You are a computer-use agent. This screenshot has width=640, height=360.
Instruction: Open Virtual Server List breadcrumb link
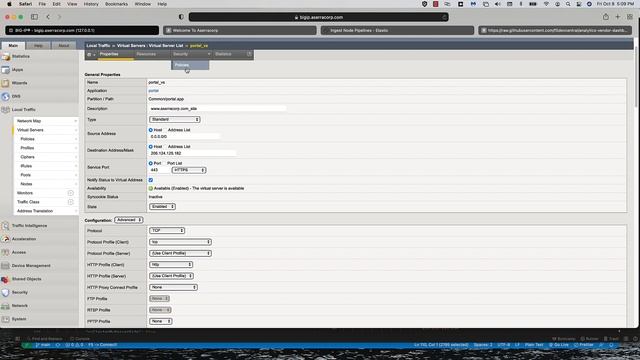pyautogui.click(x=166, y=46)
